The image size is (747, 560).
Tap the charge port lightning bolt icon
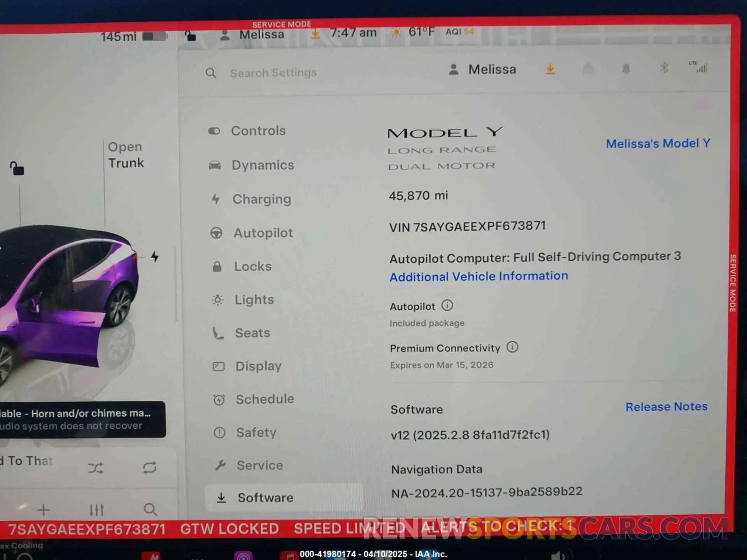[155, 257]
